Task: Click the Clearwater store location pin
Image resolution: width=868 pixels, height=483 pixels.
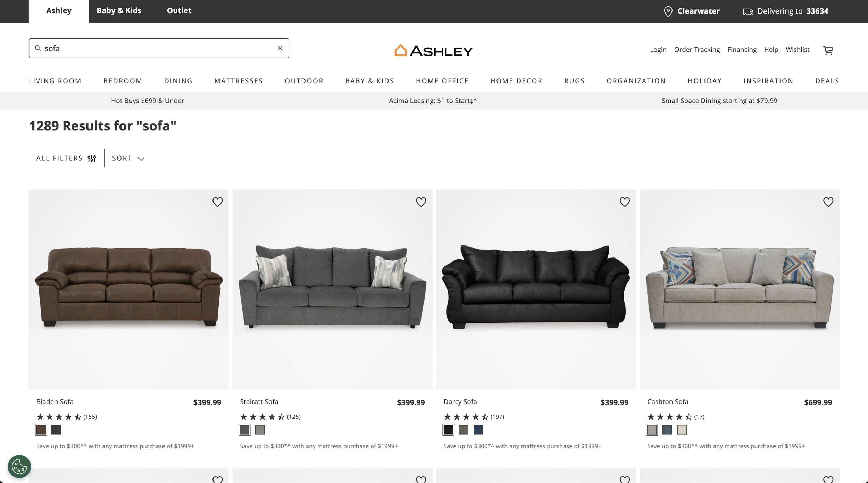Action: pos(668,11)
